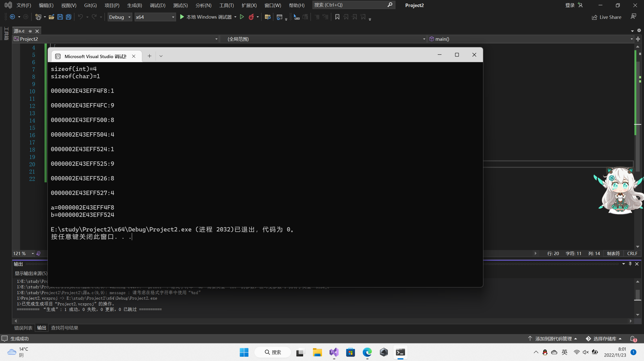This screenshot has width=644, height=361.
Task: Click the Live Share button
Action: (606, 17)
